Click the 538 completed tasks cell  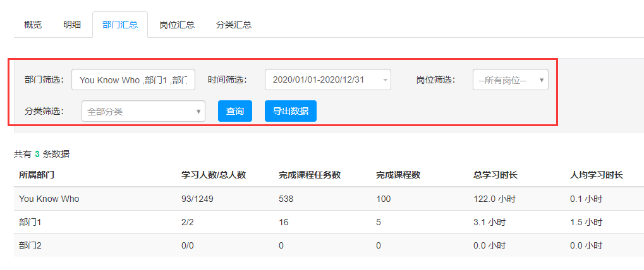285,199
